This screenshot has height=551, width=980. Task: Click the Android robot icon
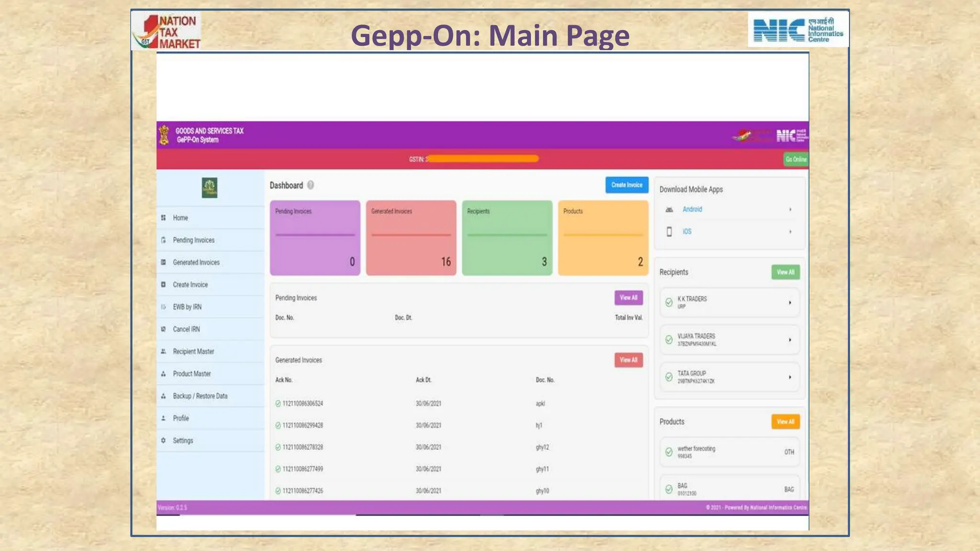click(669, 209)
